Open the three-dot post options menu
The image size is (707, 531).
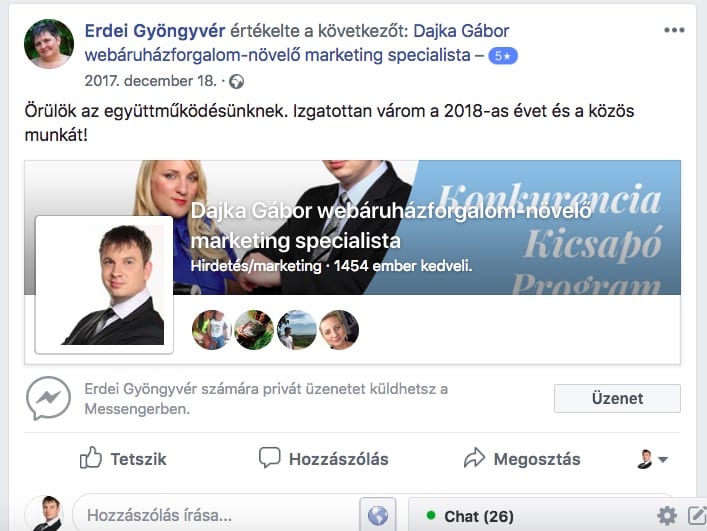click(674, 30)
